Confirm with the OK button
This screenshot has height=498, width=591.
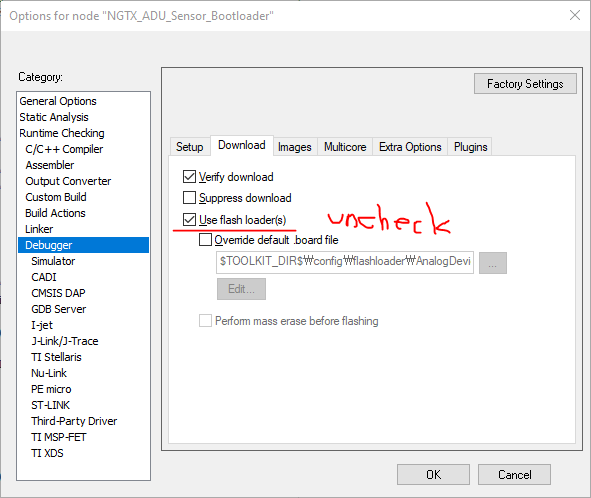pyautogui.click(x=433, y=474)
